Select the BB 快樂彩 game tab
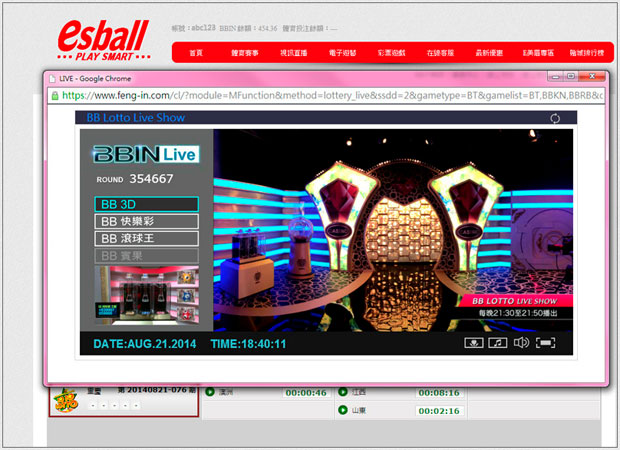 (147, 221)
